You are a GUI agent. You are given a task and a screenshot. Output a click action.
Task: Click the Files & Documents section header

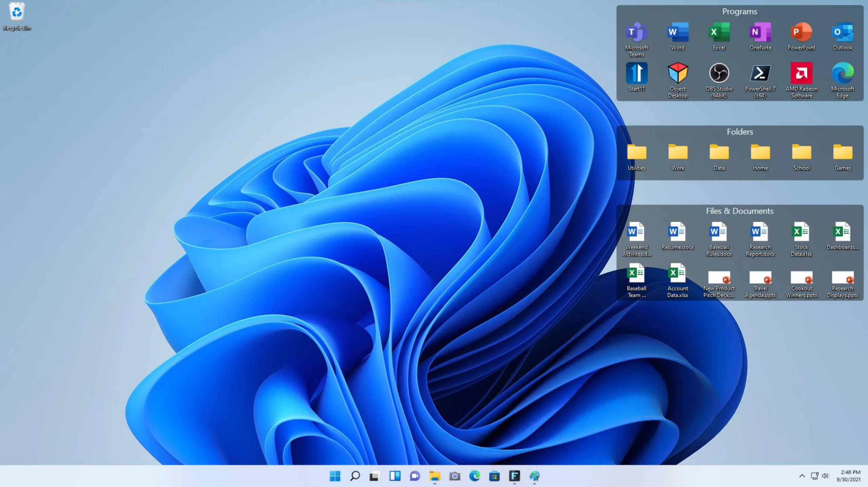[740, 210]
